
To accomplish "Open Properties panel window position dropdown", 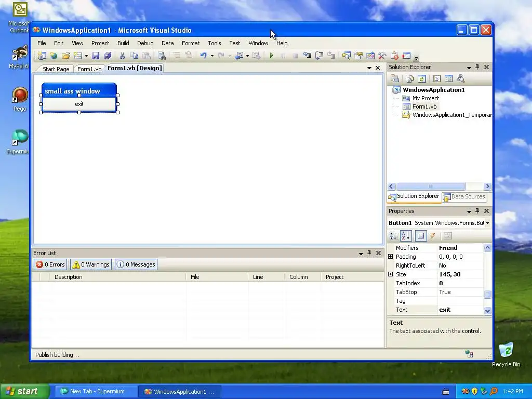I will click(x=469, y=211).
